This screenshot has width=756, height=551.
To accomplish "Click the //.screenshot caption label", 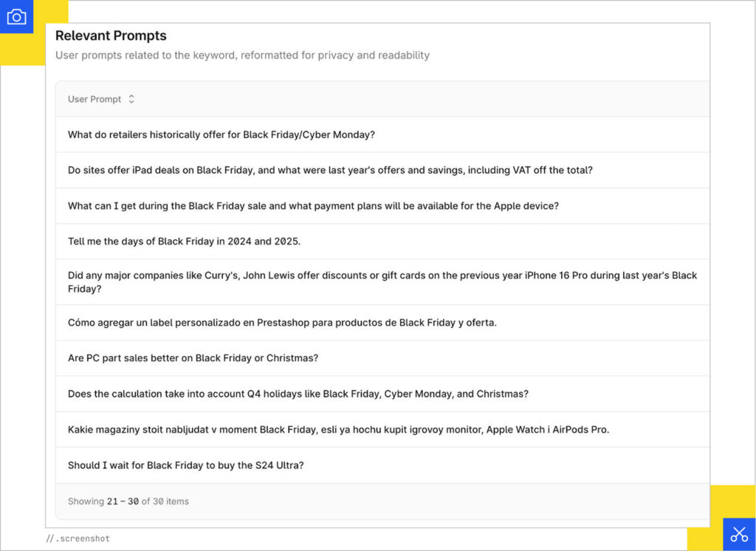I will (x=78, y=538).
